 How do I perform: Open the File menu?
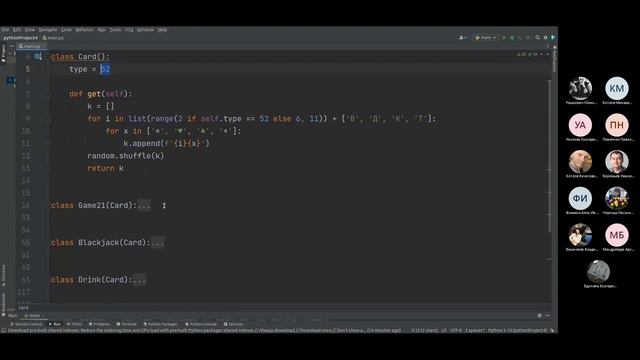(x=5, y=30)
